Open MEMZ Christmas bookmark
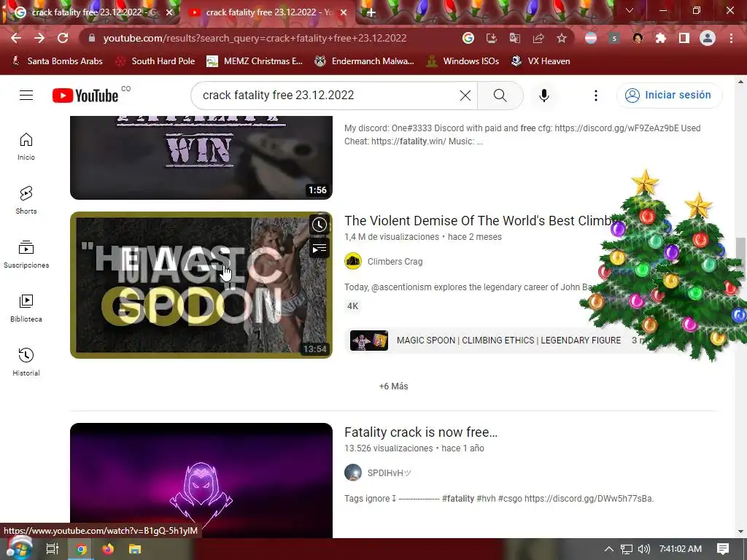The height and width of the screenshot is (560, 747). [255, 61]
